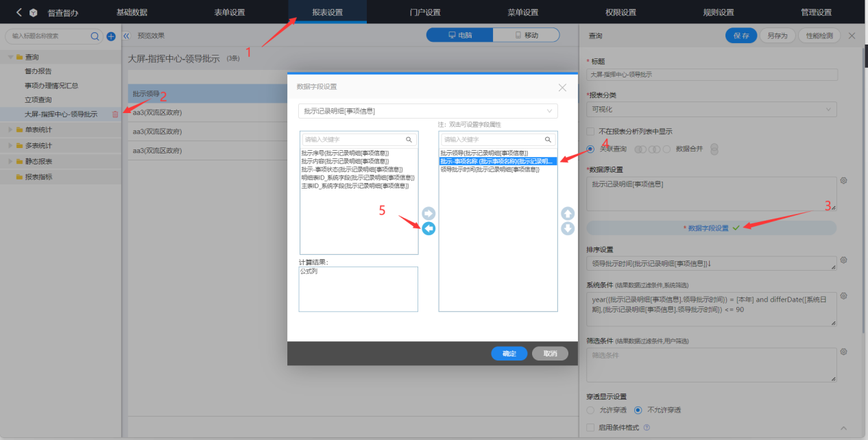
Task: Cancel the dialog with 取消
Action: (550, 354)
